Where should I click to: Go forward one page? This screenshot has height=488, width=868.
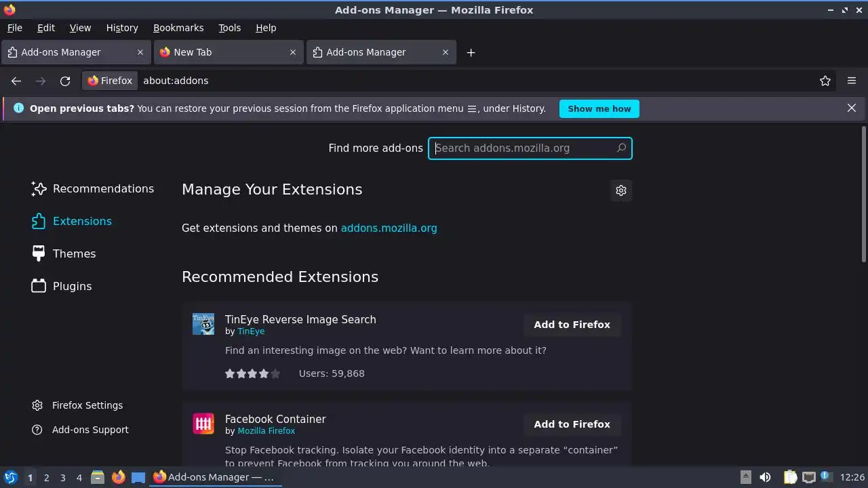click(41, 81)
